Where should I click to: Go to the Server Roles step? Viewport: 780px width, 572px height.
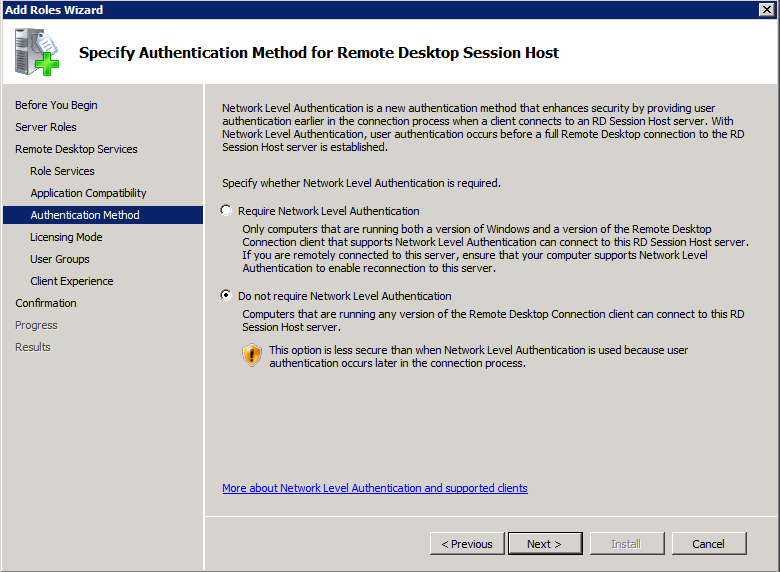click(46, 127)
